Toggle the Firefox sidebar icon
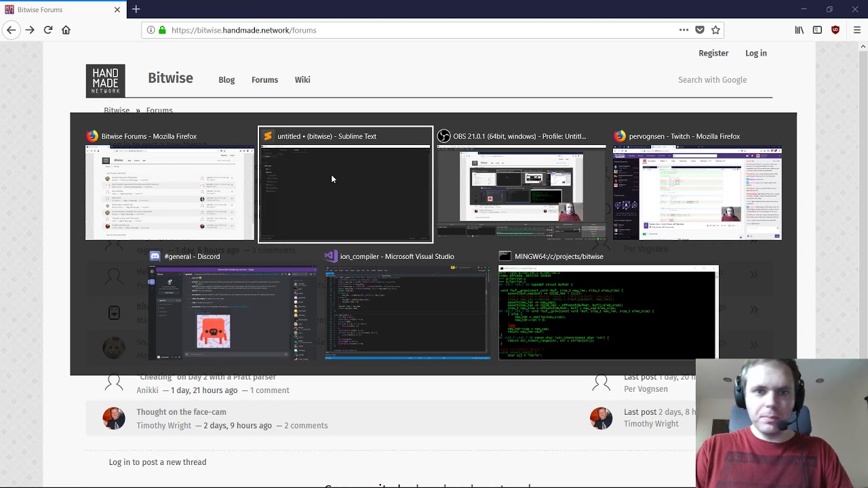This screenshot has width=868, height=488. [x=817, y=30]
